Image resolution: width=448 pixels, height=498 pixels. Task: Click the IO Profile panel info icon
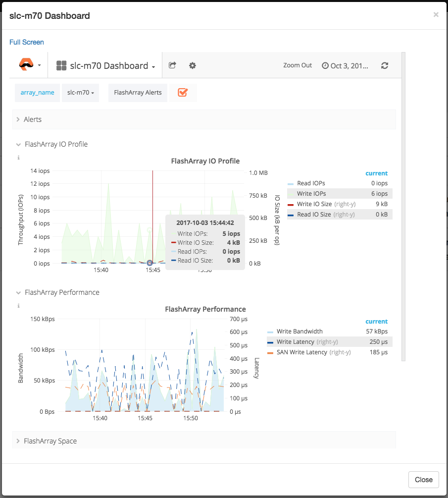coord(18,158)
